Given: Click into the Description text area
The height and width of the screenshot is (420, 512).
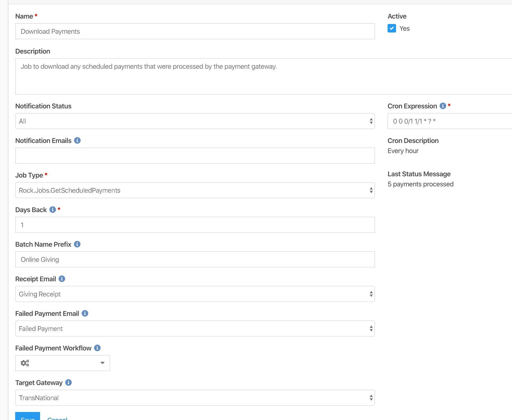Looking at the screenshot, I should (264, 76).
